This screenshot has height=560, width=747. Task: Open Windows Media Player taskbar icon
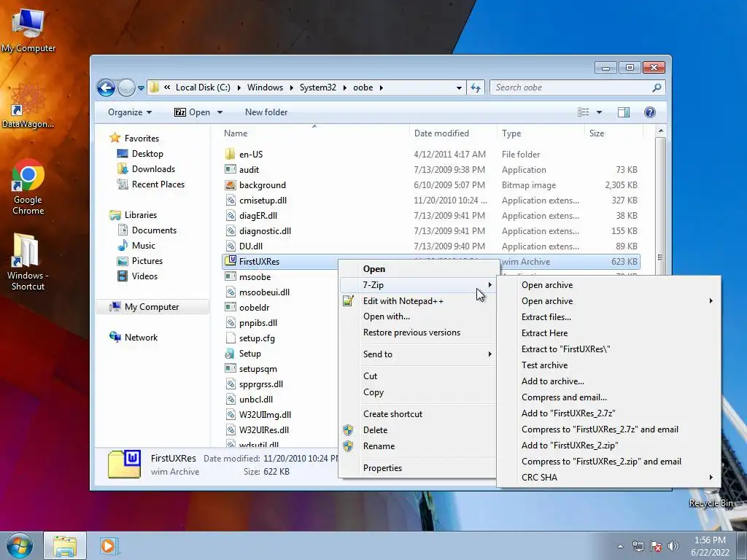coord(109,545)
